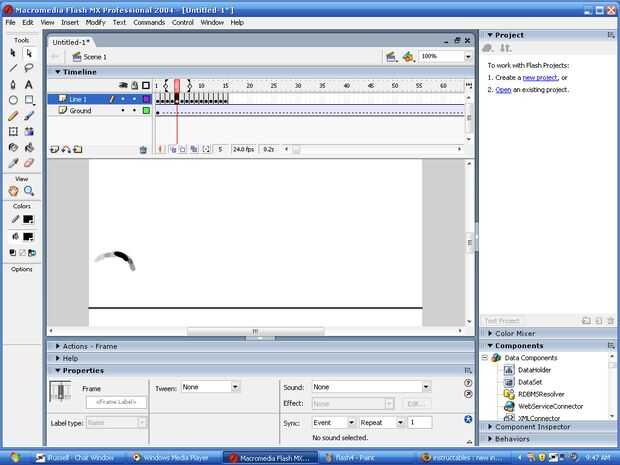The width and height of the screenshot is (620, 465).
Task: Select the Pencil tool
Action: 13,116
